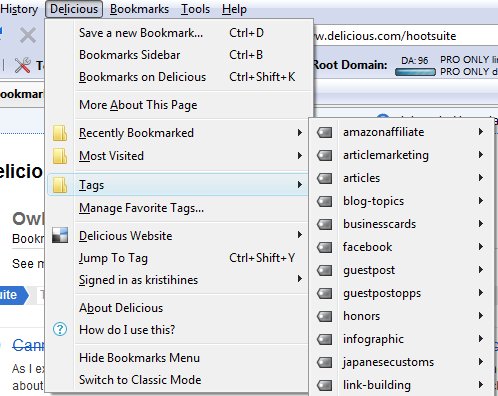Expand the amazonaffiliate tag arrow
Image resolution: width=498 pixels, height=396 pixels.
(x=481, y=132)
